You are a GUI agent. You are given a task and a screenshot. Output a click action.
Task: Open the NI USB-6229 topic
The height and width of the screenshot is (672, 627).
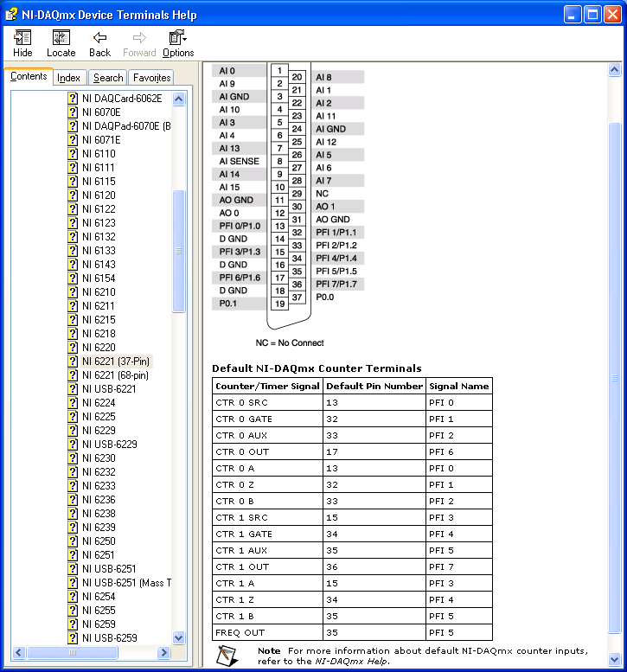coord(110,445)
